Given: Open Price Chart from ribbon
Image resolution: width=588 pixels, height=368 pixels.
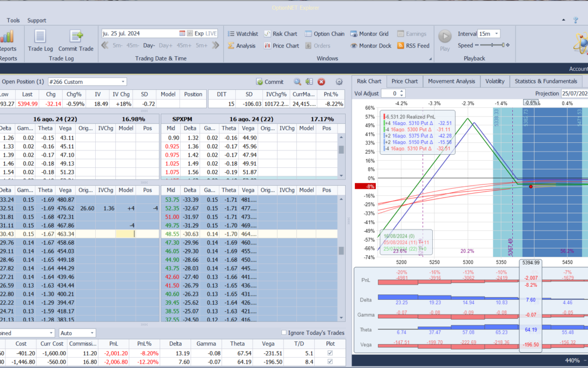Looking at the screenshot, I should pos(281,46).
